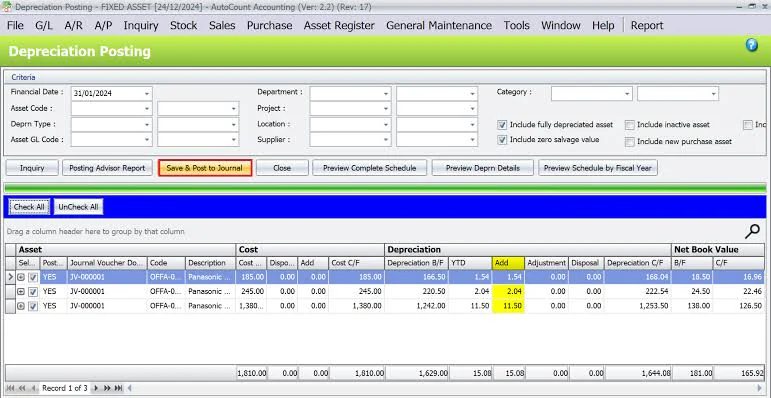Open the first Asset GL Code dropdown
Viewport: 771px width, 398px height.
click(x=147, y=140)
